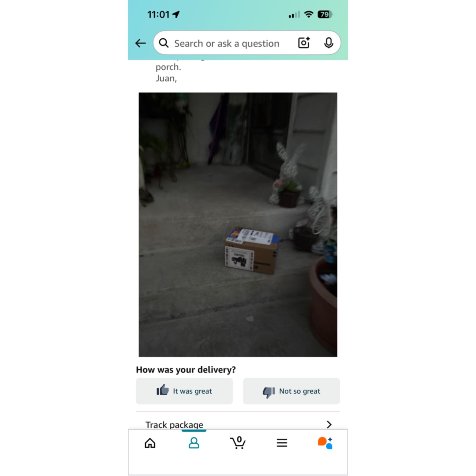Tap the battery indicator in status bar
The image size is (476, 476).
(x=325, y=15)
